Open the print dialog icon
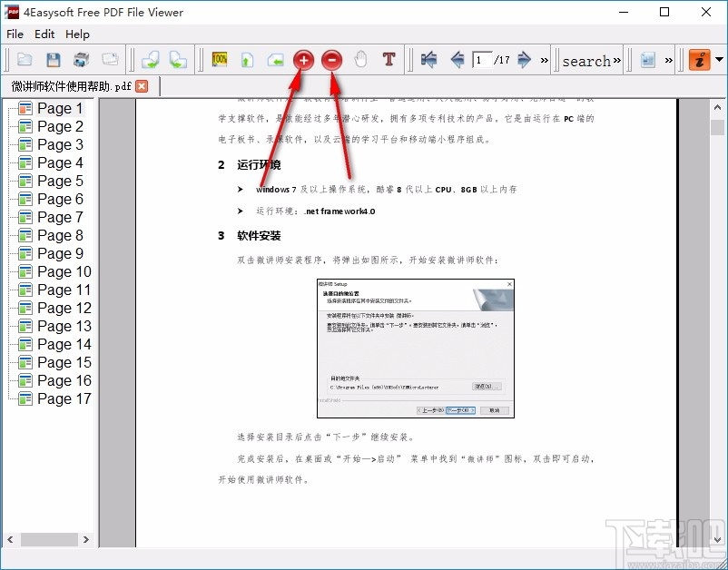728x570 pixels. (x=80, y=59)
